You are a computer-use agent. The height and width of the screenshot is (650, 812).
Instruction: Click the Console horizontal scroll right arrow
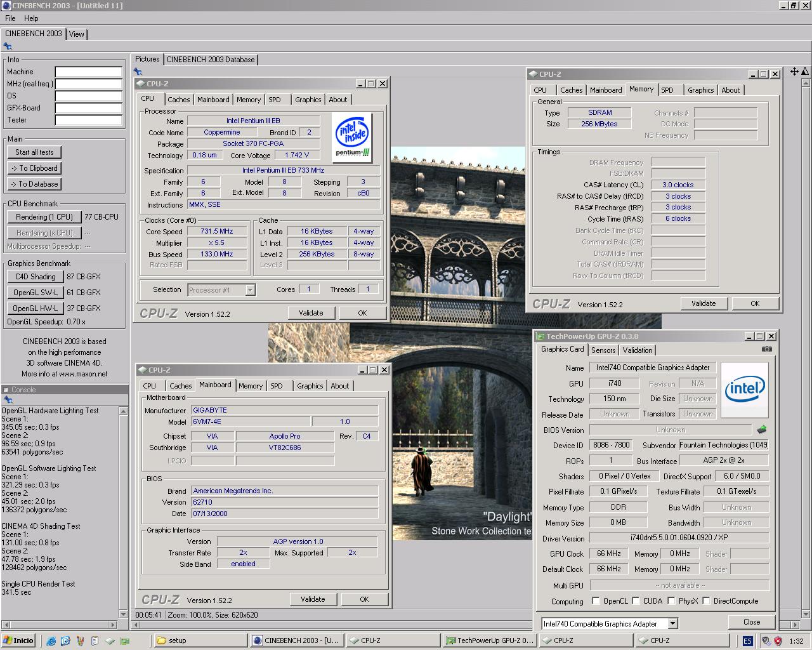114,625
